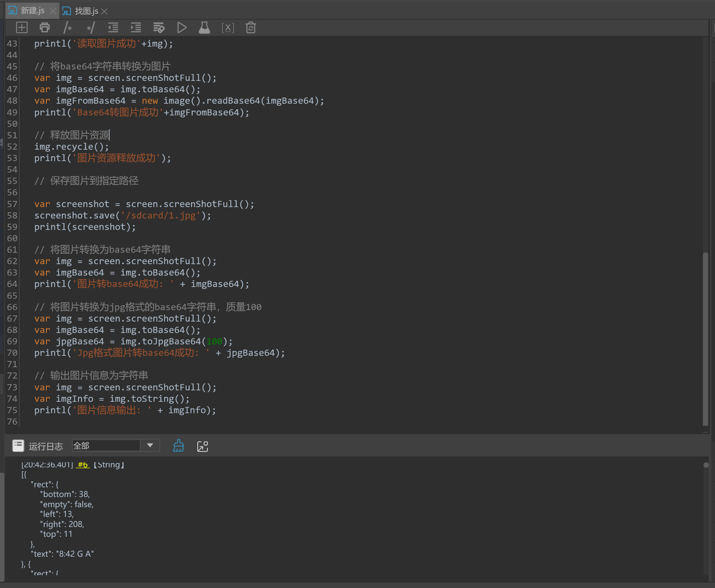Click the comment '// 输出图片信息为字符串'
715x588 pixels.
(x=91, y=376)
